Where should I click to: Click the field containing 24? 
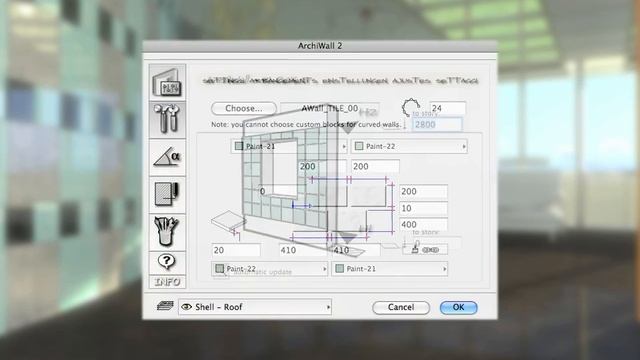tap(448, 108)
